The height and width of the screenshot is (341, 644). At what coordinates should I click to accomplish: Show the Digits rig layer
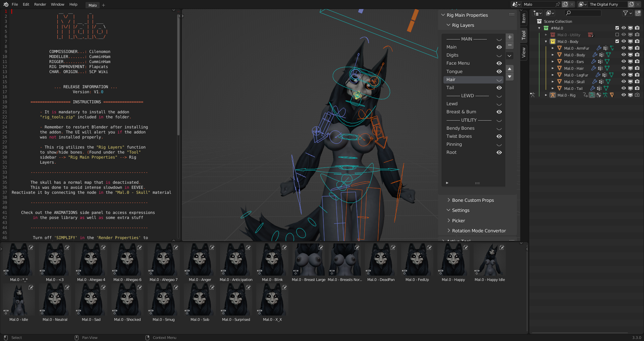(499, 55)
